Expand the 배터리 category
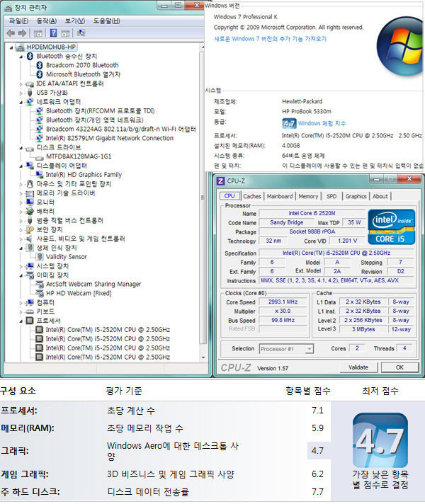The image size is (425, 504). tap(21, 212)
